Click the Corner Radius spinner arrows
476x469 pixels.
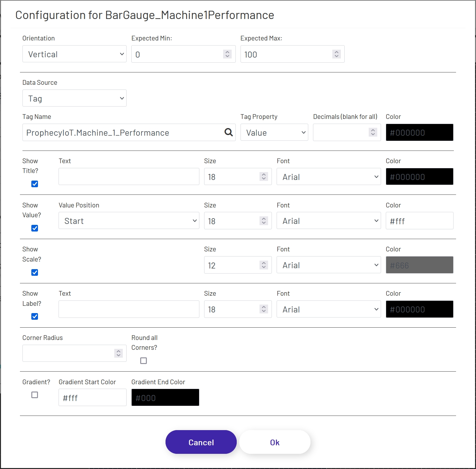(x=118, y=353)
